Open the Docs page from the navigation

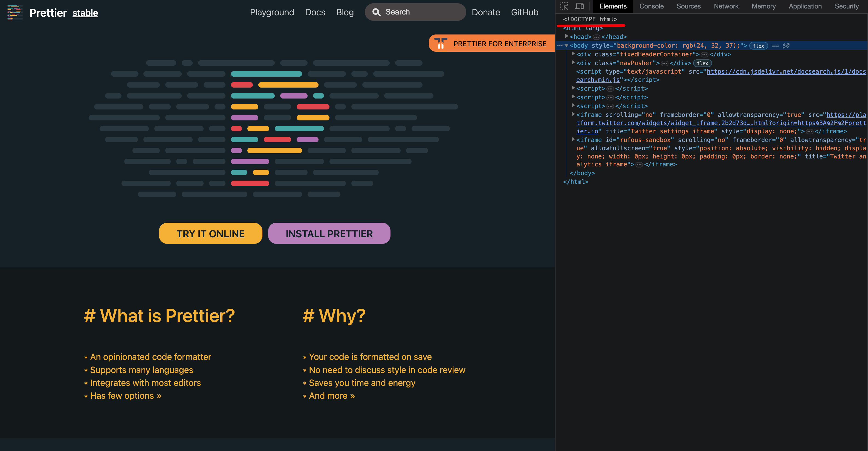[315, 12]
